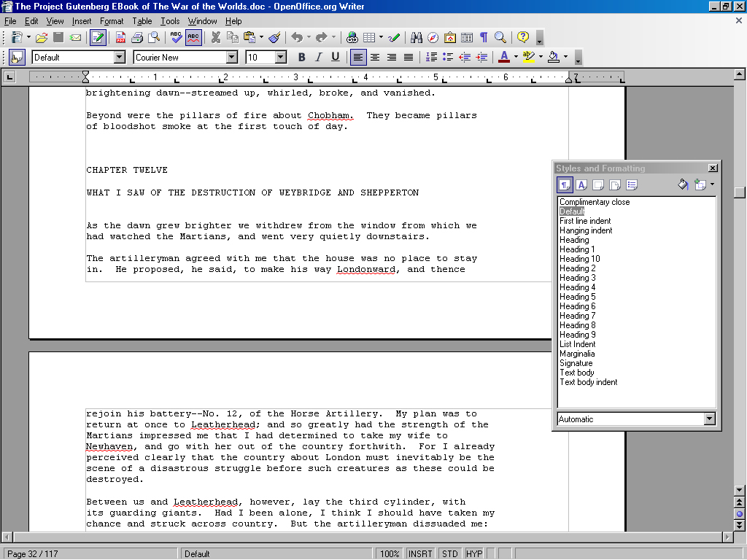The height and width of the screenshot is (560, 747).
Task: Show List Styles in Styles panel
Action: 632,184
